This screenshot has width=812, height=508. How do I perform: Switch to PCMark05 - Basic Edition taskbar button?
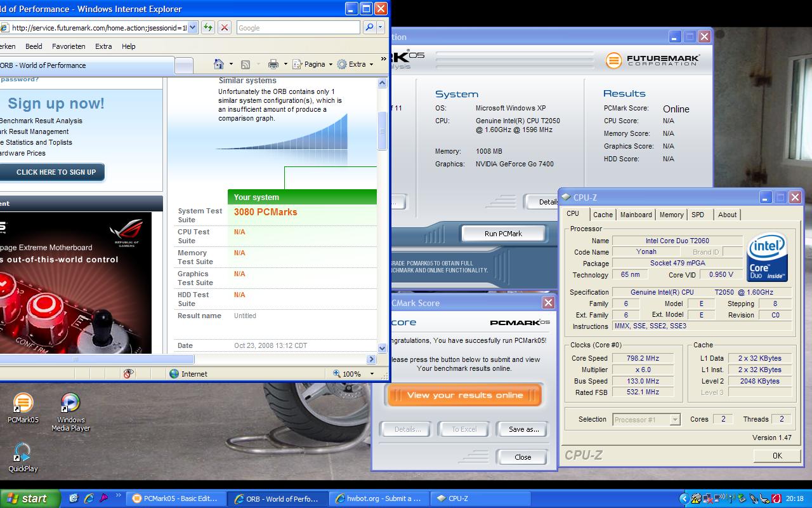pos(175,498)
